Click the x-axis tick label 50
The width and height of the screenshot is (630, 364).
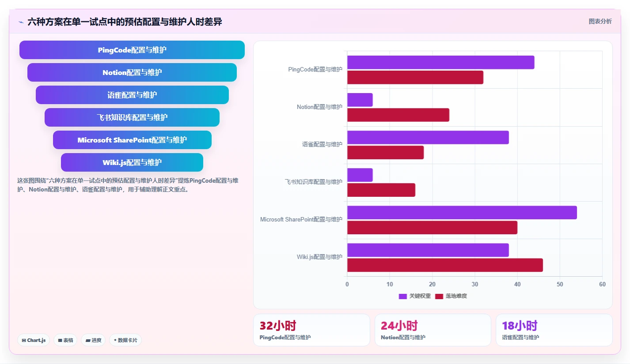pyautogui.click(x=560, y=285)
